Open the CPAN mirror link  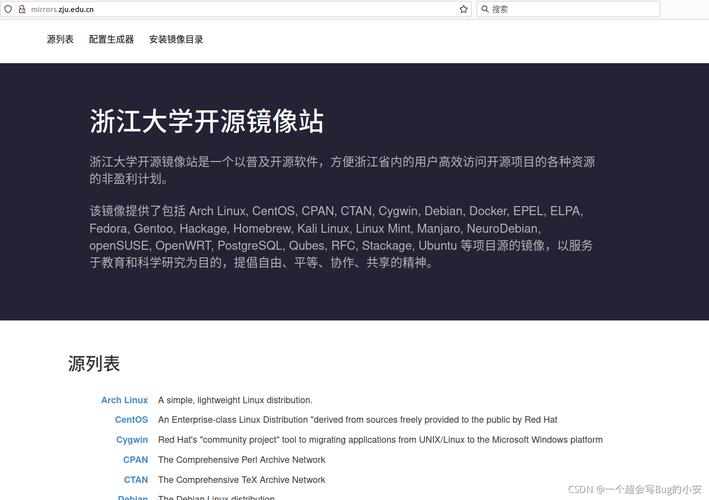tap(136, 460)
